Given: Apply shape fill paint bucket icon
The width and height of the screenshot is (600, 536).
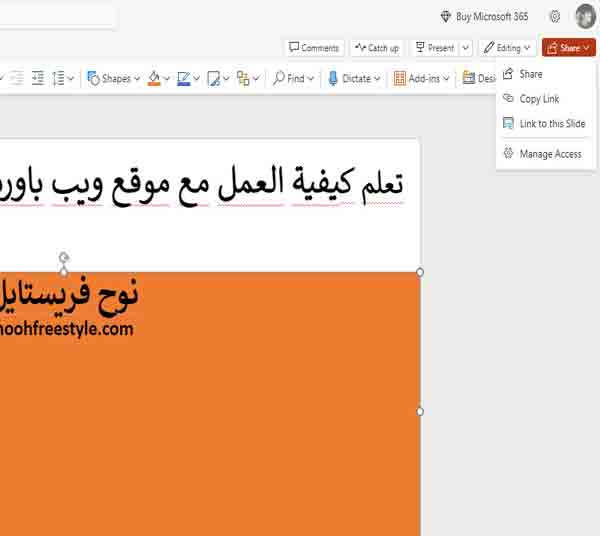Looking at the screenshot, I should point(154,78).
